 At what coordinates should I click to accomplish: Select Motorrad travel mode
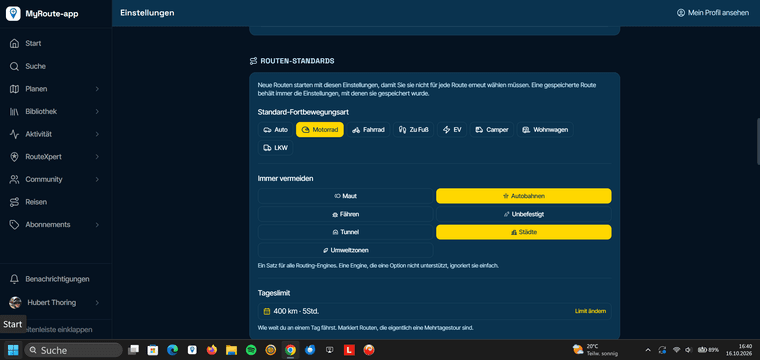[320, 130]
